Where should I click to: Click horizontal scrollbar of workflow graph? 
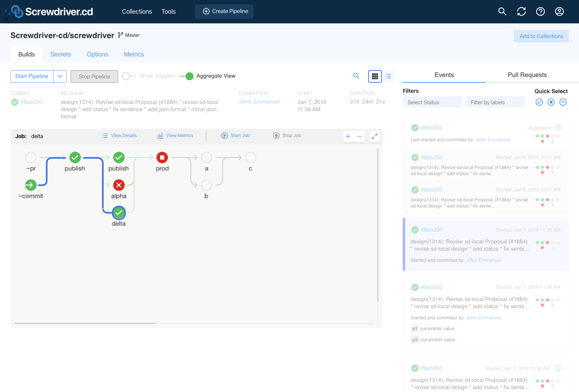(x=85, y=323)
